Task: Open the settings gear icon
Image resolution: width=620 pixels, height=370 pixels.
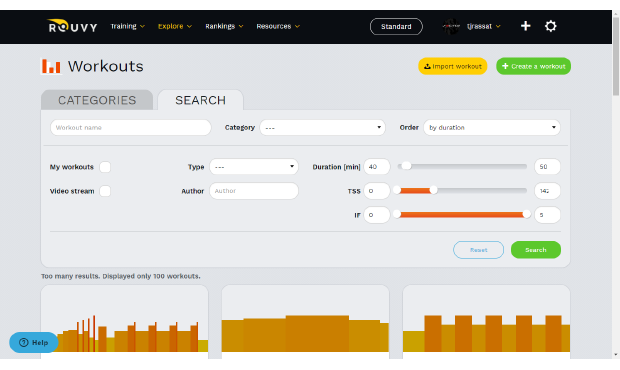Action: 550,26
